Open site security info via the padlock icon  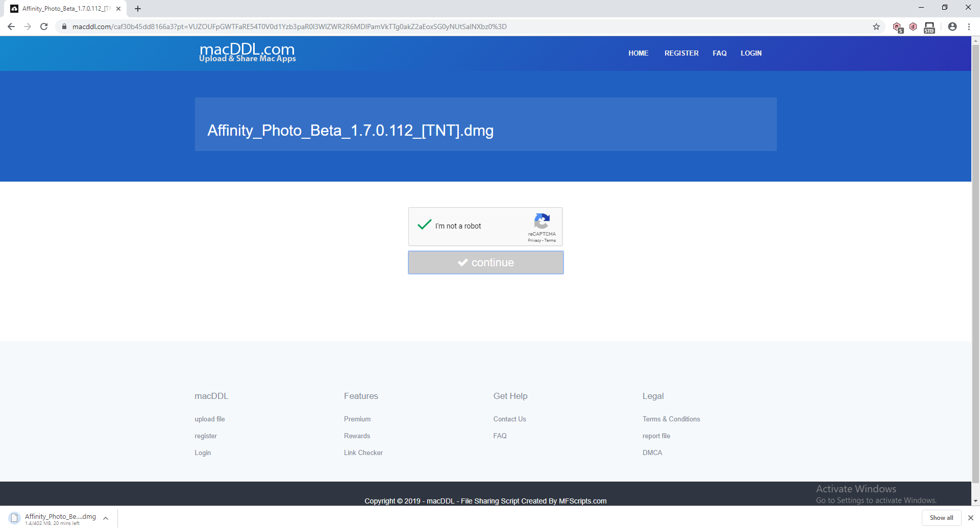coord(64,26)
